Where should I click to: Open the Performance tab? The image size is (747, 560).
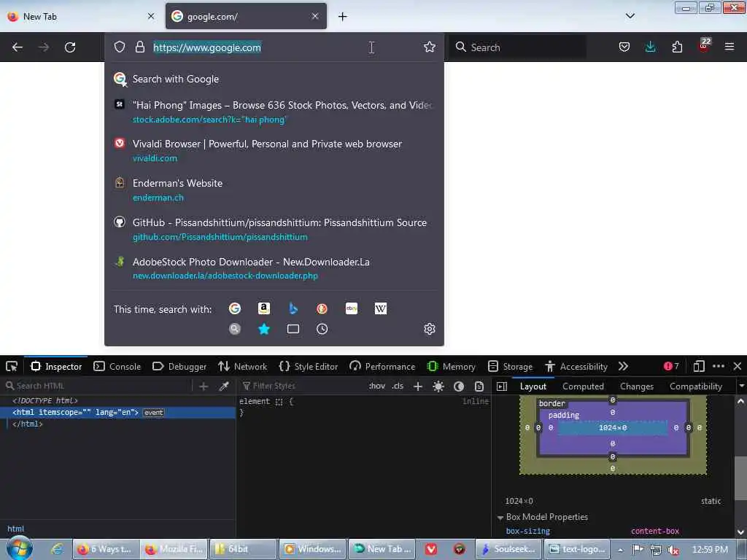[382, 366]
